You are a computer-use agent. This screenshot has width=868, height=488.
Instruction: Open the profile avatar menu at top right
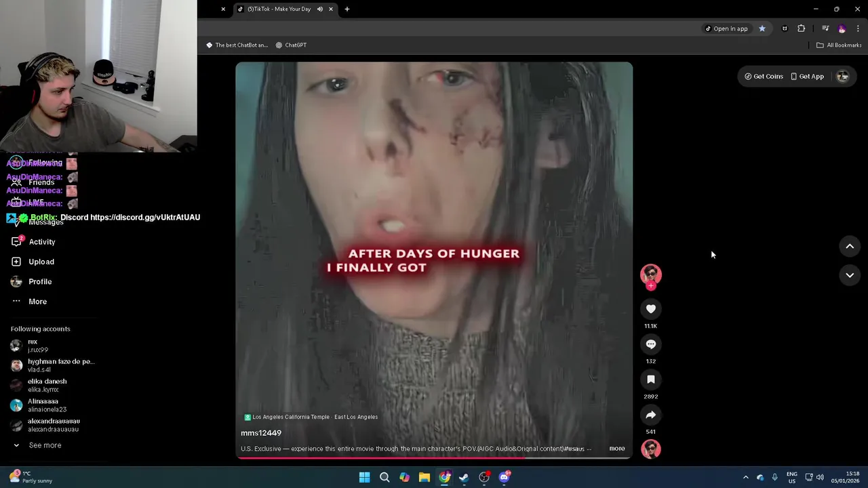(843, 77)
